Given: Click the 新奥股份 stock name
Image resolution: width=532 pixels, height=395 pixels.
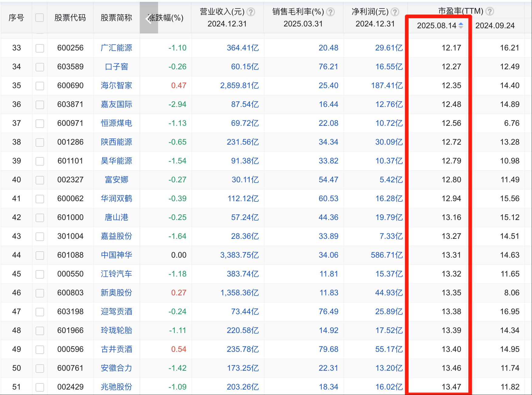Looking at the screenshot, I should (x=116, y=293).
